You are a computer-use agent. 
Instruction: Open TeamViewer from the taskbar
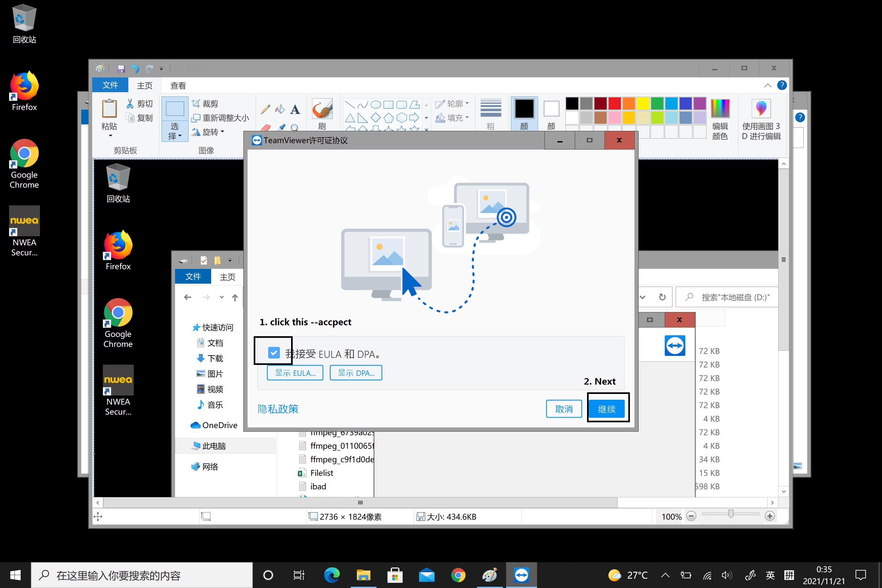tap(521, 574)
